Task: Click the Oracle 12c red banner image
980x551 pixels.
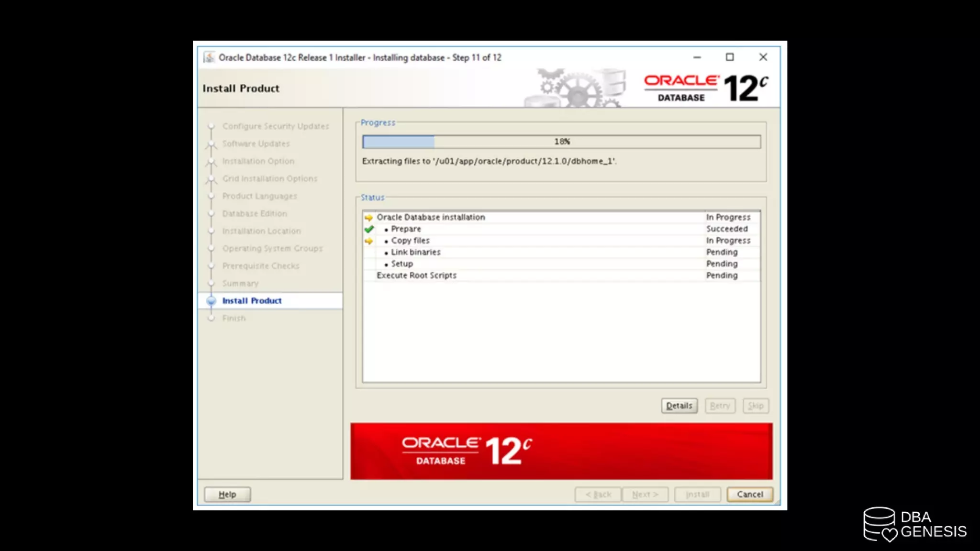Action: [561, 451]
